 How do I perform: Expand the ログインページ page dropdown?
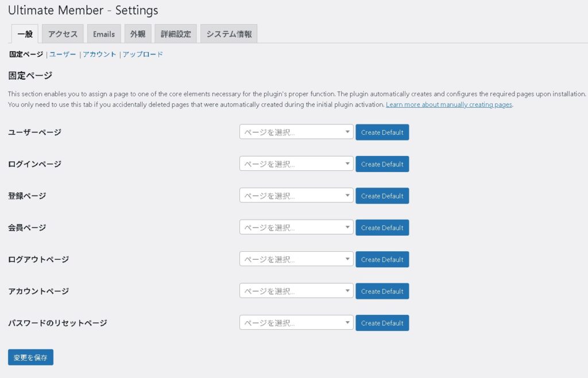[x=296, y=164]
